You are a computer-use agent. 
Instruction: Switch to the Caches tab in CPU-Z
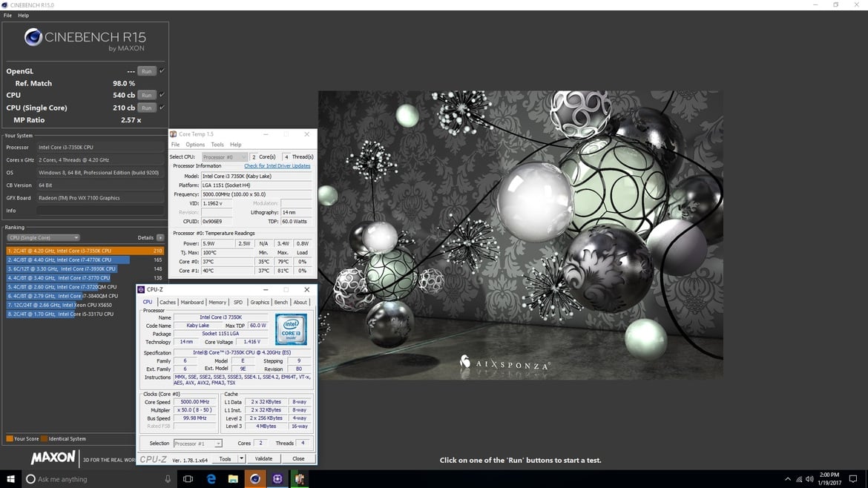[x=167, y=303]
